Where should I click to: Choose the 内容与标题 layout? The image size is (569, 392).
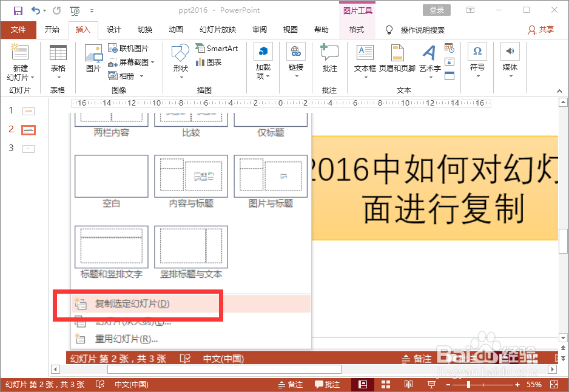click(x=191, y=181)
